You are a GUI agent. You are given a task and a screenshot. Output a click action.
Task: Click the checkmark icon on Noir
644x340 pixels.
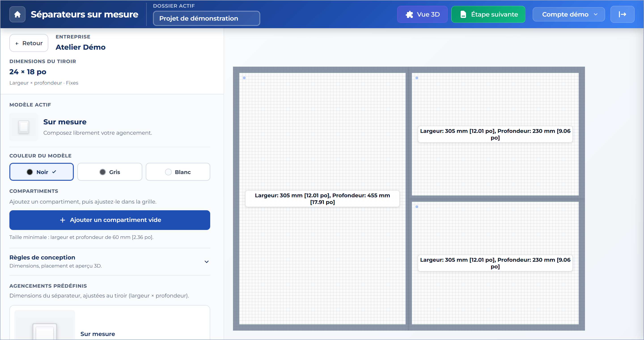click(x=54, y=172)
